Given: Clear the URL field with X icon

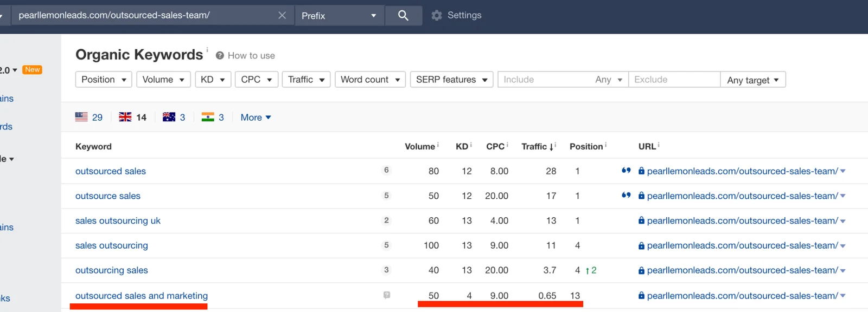Looking at the screenshot, I should point(282,15).
